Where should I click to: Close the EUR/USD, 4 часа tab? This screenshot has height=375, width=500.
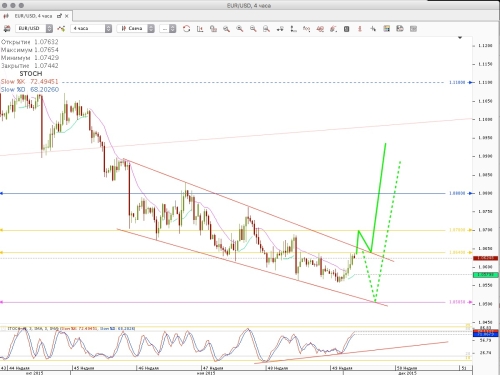pyautogui.click(x=67, y=16)
